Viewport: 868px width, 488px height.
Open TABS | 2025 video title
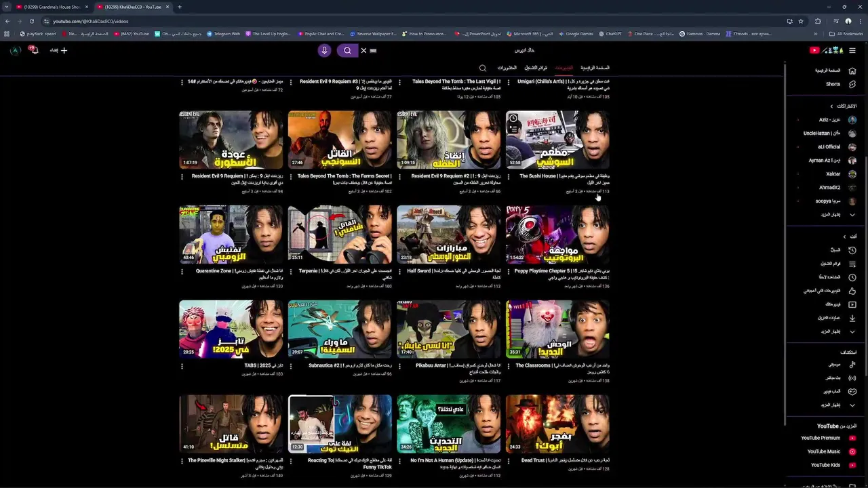(x=264, y=366)
